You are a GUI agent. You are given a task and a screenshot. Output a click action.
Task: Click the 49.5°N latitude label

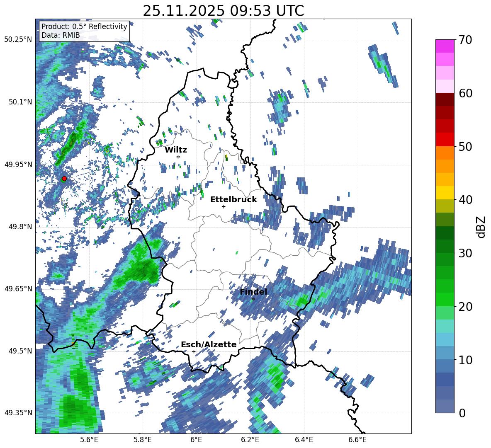[20, 351]
